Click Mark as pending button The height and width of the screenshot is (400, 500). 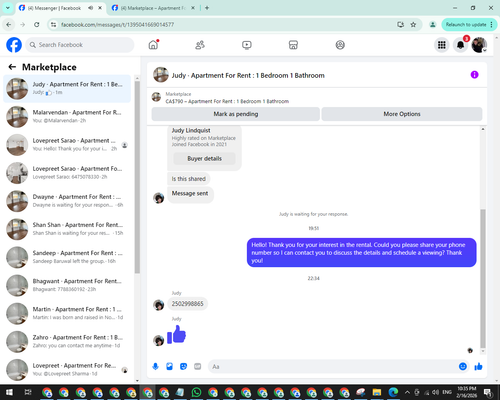pyautogui.click(x=236, y=114)
